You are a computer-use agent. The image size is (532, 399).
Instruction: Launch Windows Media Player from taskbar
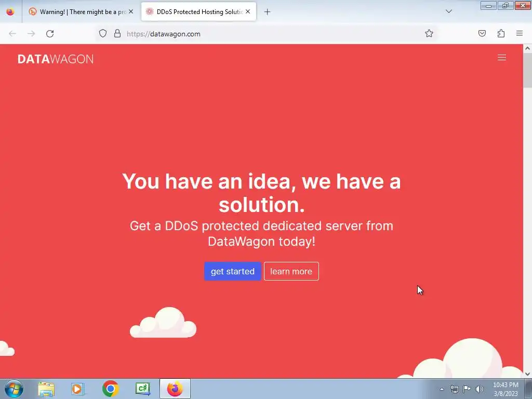(78, 389)
